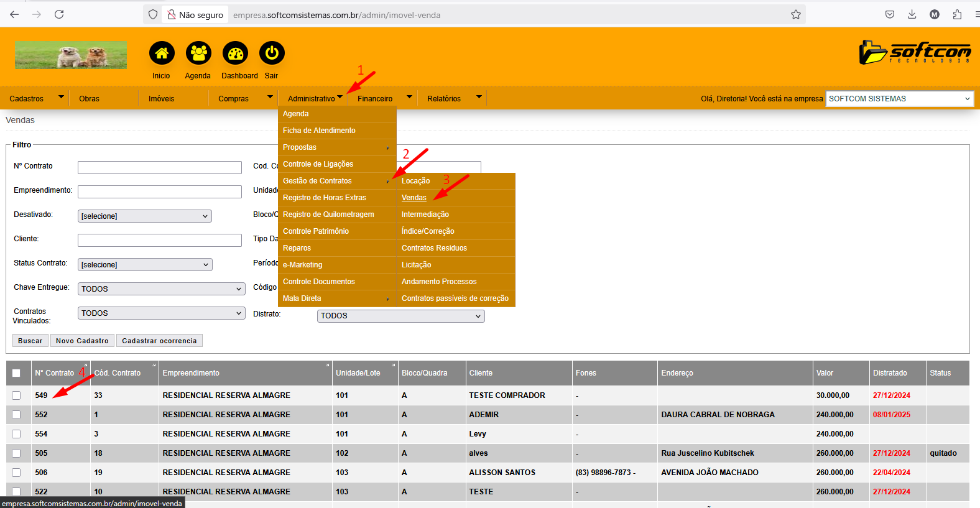Screen dimensions: 980x508
Task: Select Vendas in the submenu
Action: tap(414, 198)
